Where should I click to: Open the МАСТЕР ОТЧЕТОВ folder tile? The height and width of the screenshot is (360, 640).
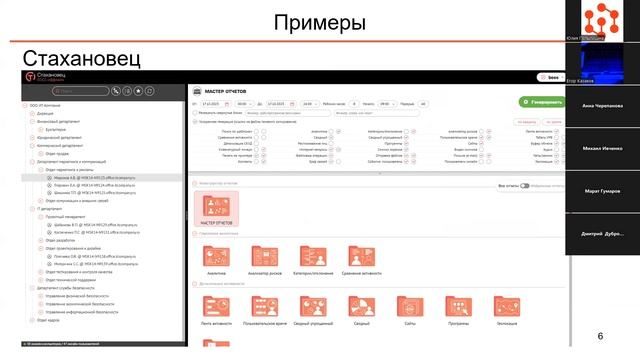pos(216,209)
